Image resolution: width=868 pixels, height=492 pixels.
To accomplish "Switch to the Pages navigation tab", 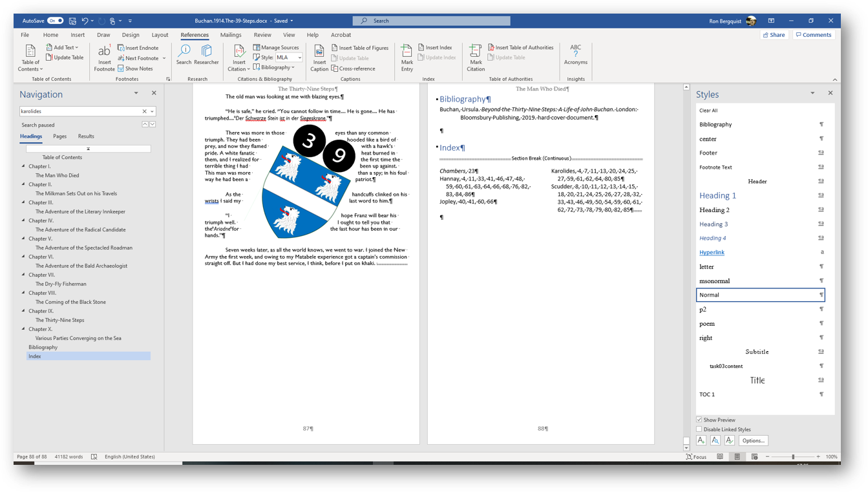I will pos(59,136).
